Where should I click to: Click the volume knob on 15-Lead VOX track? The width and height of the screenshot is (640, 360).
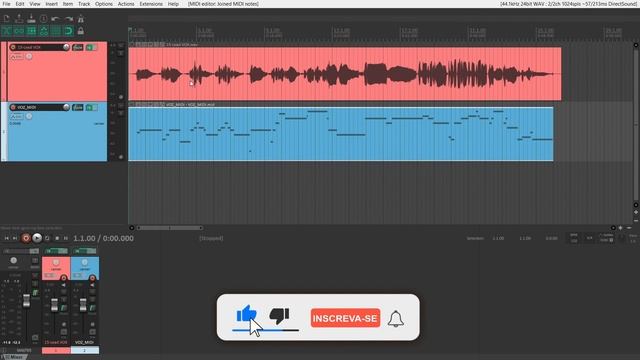coord(66,47)
